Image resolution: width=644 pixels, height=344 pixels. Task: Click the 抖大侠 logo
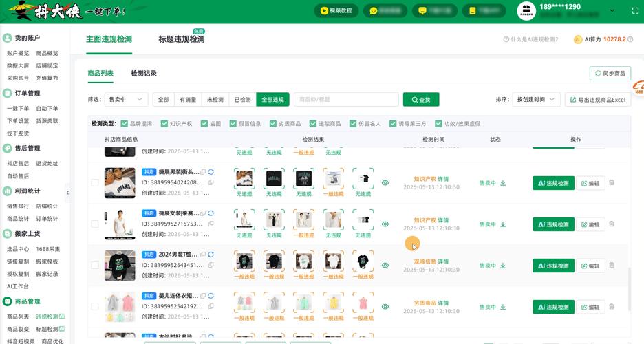pyautogui.click(x=46, y=11)
